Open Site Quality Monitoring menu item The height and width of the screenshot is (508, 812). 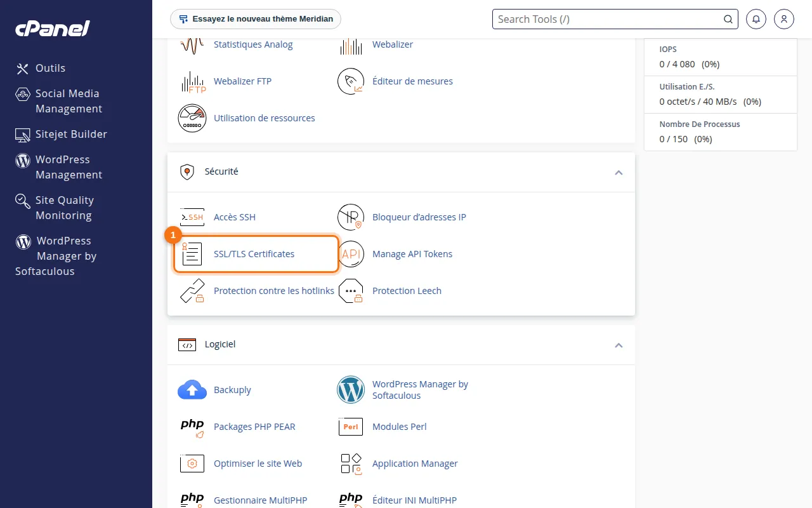[65, 208]
